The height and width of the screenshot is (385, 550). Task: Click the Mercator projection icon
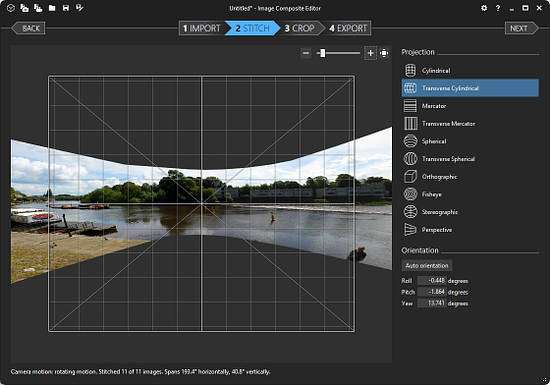[410, 106]
